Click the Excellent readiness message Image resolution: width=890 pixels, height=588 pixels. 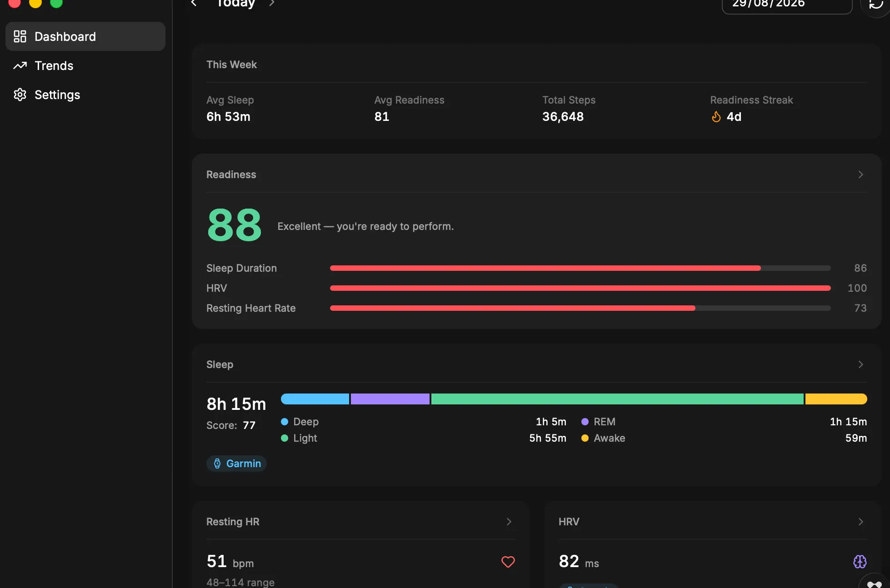(x=366, y=226)
